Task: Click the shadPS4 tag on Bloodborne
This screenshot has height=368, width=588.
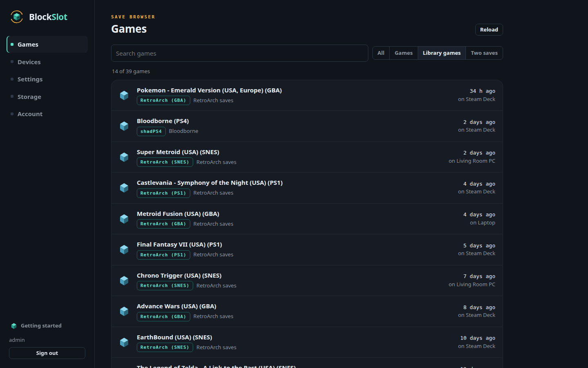Action: [x=151, y=131]
